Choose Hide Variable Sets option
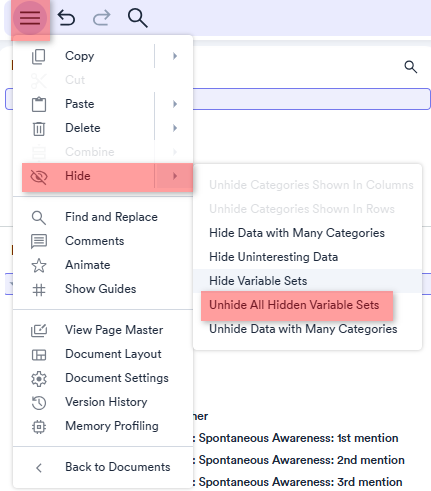The width and height of the screenshot is (431, 491). 307,281
